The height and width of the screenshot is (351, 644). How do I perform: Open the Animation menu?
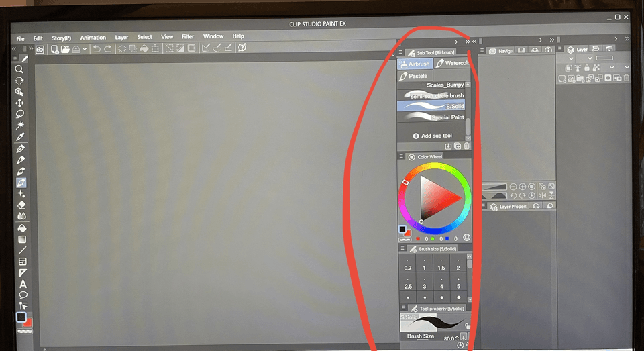[93, 38]
